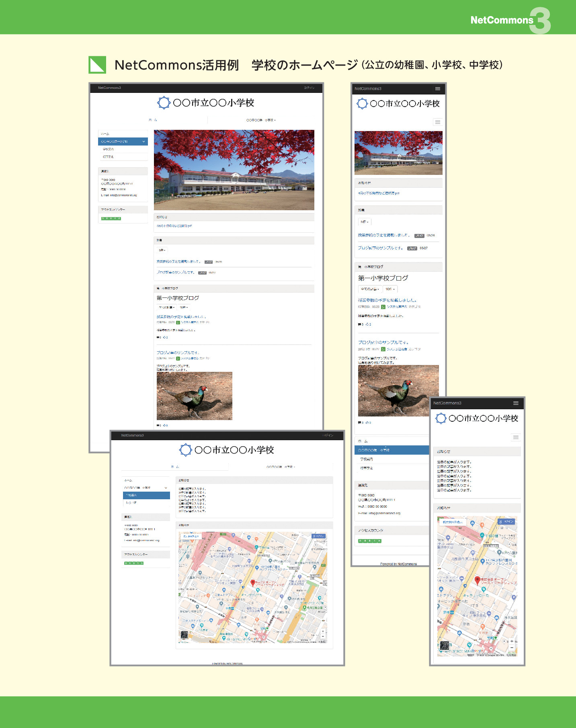Open the PDF notice link in tall mobile お知らせ panel
This screenshot has height=728, width=576.
click(379, 193)
